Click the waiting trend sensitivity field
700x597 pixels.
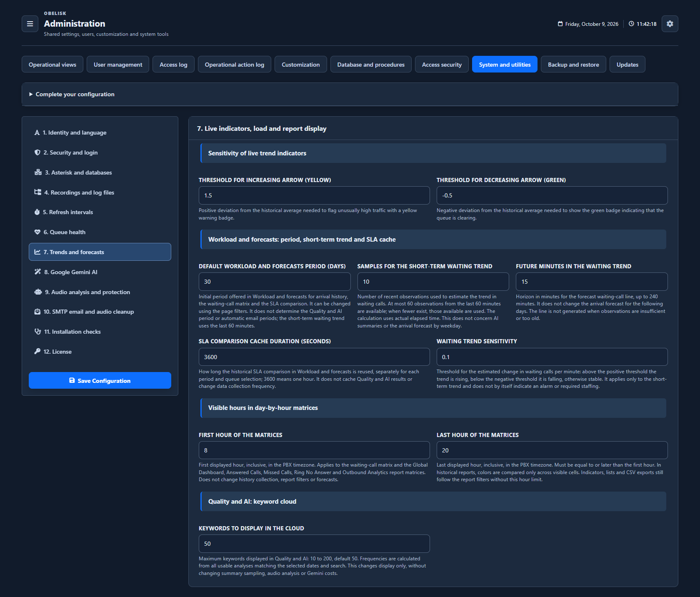(x=552, y=357)
